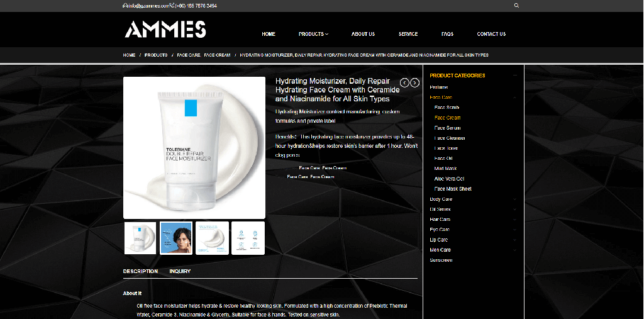Viewport: 644px width, 319px height.
Task: Select the cream swirl thumbnail
Action: [x=213, y=238]
